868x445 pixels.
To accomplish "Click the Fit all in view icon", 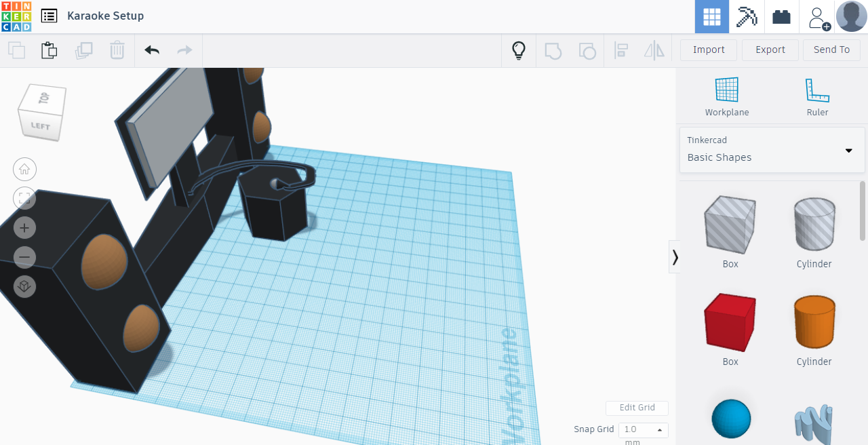I will [25, 198].
